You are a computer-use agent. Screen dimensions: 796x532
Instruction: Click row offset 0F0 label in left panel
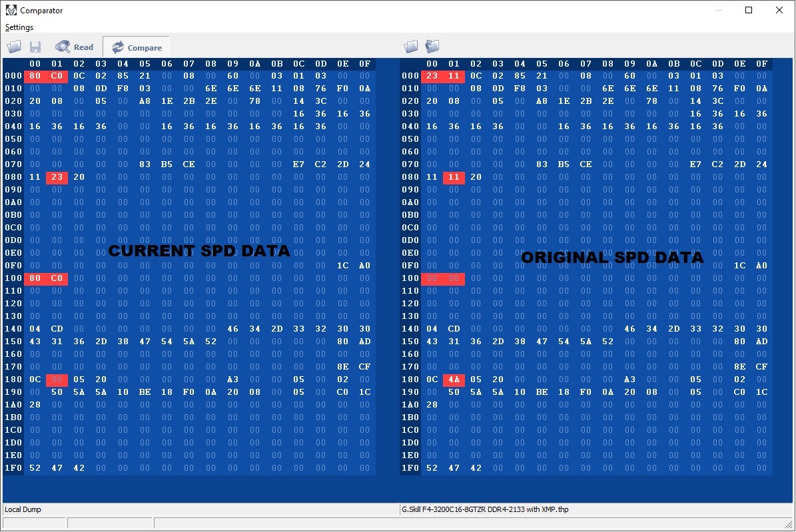13,266
